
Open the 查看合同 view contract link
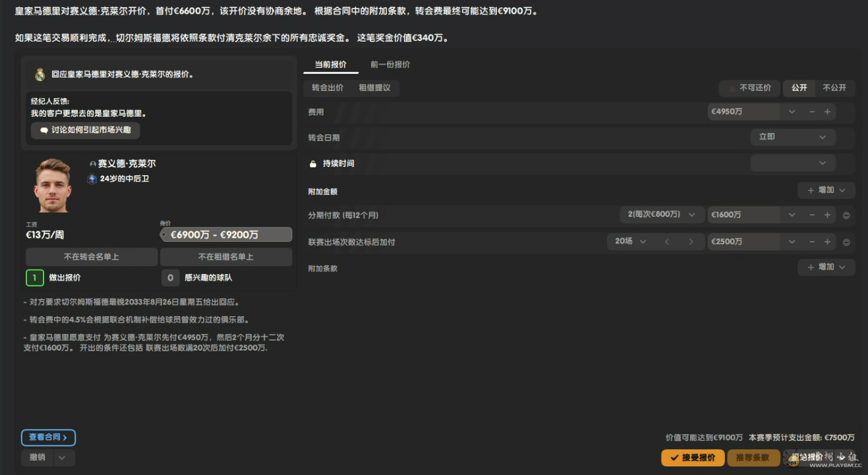(x=48, y=437)
